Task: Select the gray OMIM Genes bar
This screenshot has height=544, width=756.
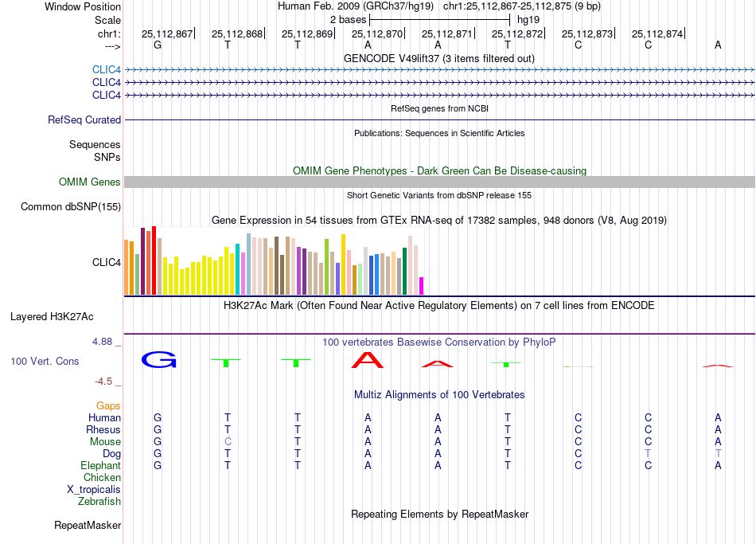Action: click(x=439, y=182)
